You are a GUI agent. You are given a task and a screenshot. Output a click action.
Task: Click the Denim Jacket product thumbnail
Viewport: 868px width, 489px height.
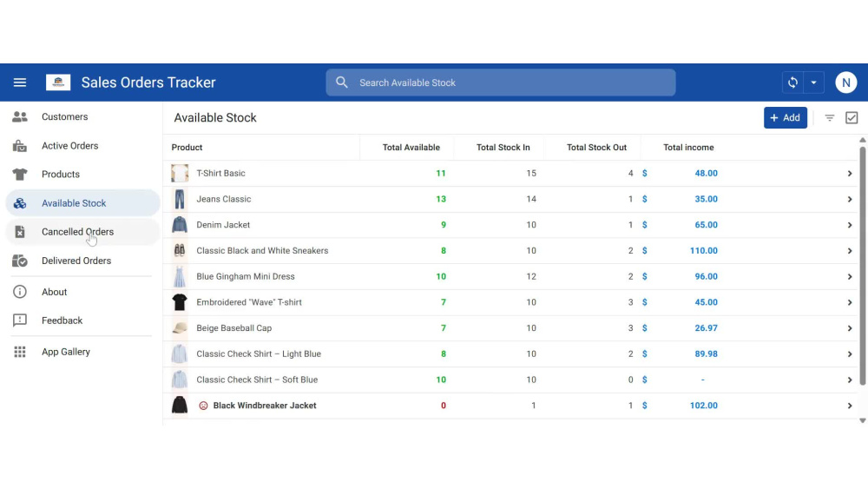coord(180,225)
